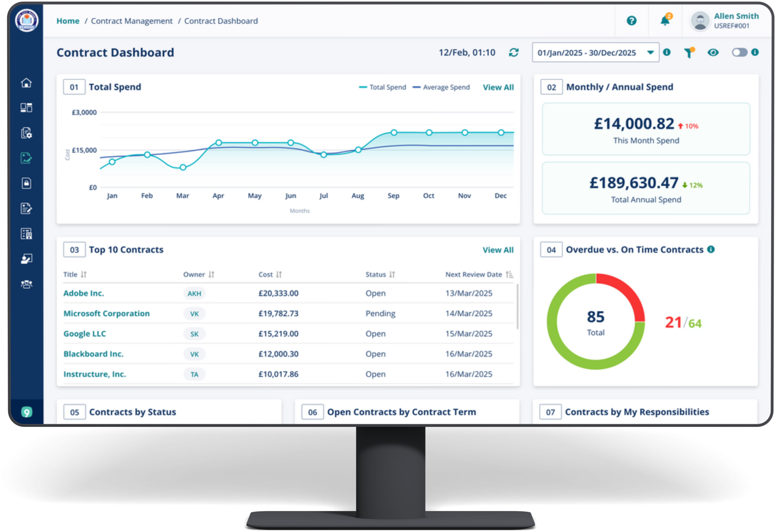The image size is (780, 532).
Task: Click the filter icon near the date range
Action: [689, 53]
